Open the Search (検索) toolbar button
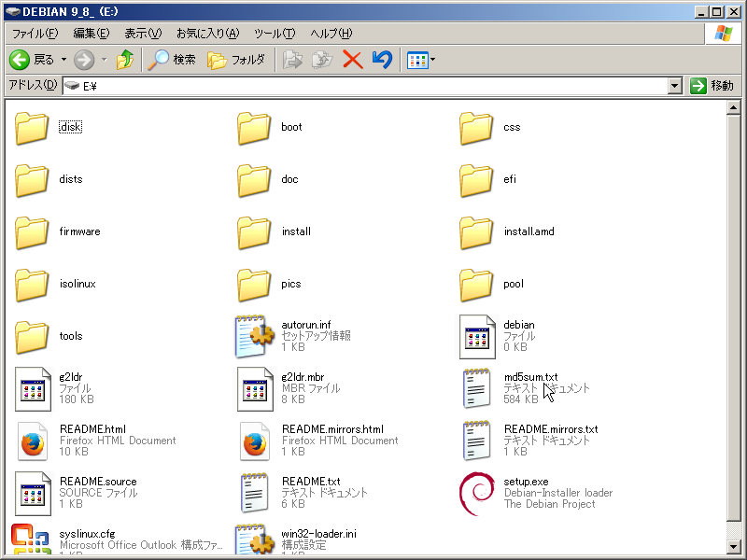 point(172,60)
